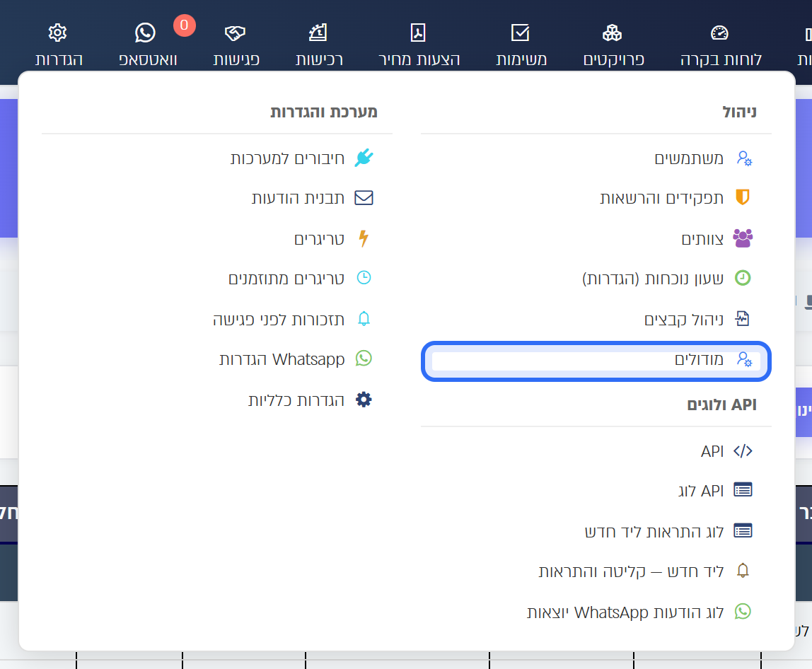812x669 pixels.
Task: Open טריגרים link
Action: (x=319, y=239)
